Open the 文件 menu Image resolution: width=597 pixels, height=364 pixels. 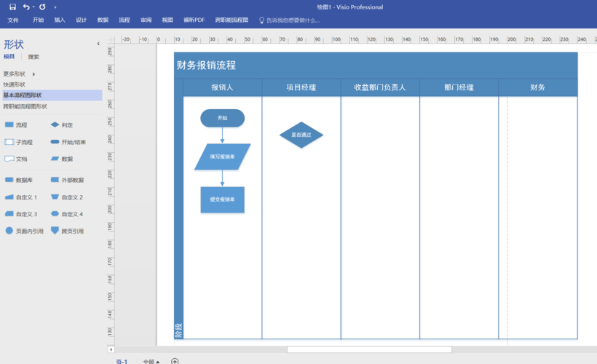13,20
